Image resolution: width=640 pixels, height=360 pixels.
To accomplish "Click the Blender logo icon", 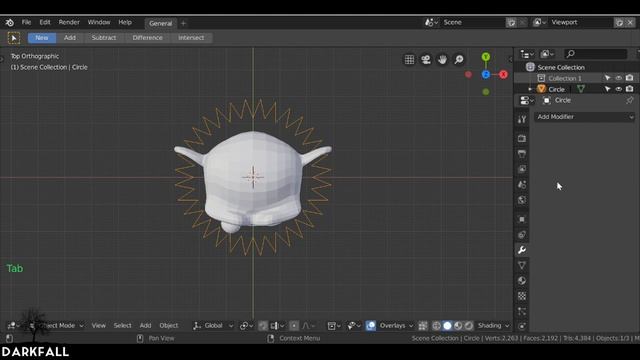I will [x=9, y=23].
